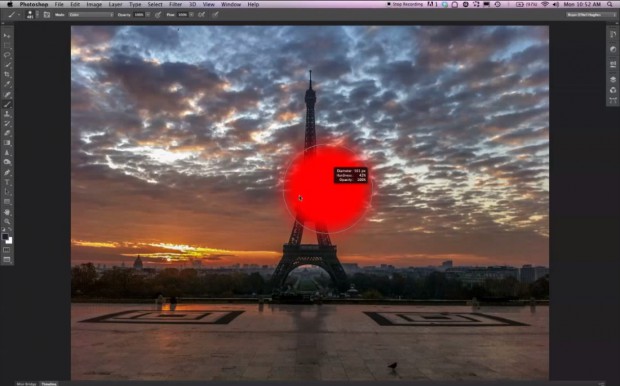Open the History panel icon
The height and width of the screenshot is (386, 620).
click(x=613, y=34)
